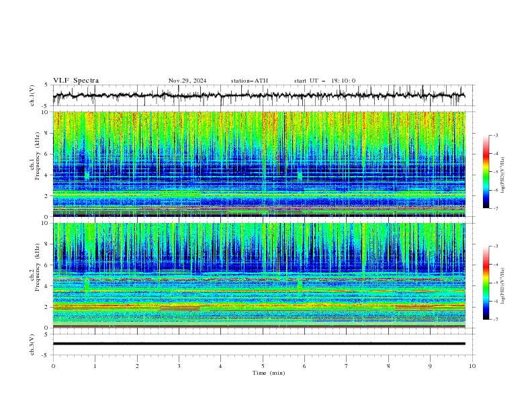Click the ch.2 "Frequency (kHz)" axis label

(x=38, y=267)
